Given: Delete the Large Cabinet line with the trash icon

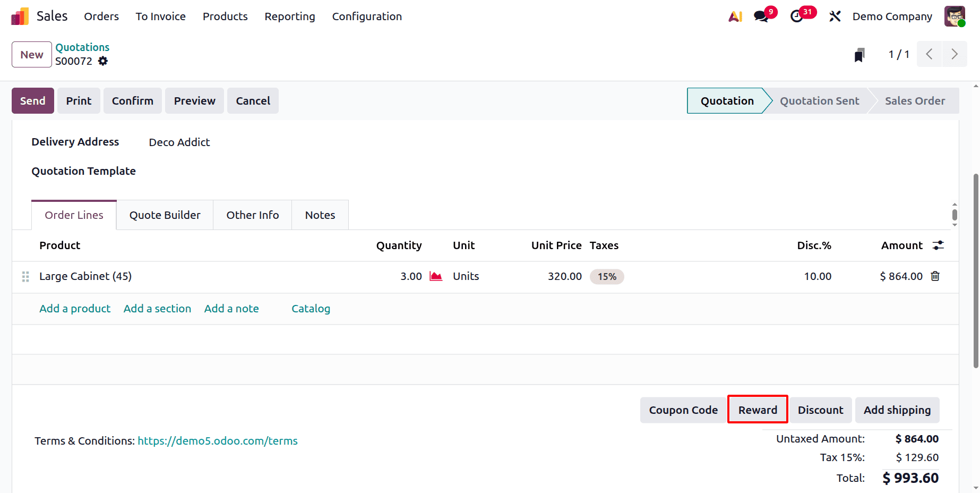Looking at the screenshot, I should click(x=935, y=276).
